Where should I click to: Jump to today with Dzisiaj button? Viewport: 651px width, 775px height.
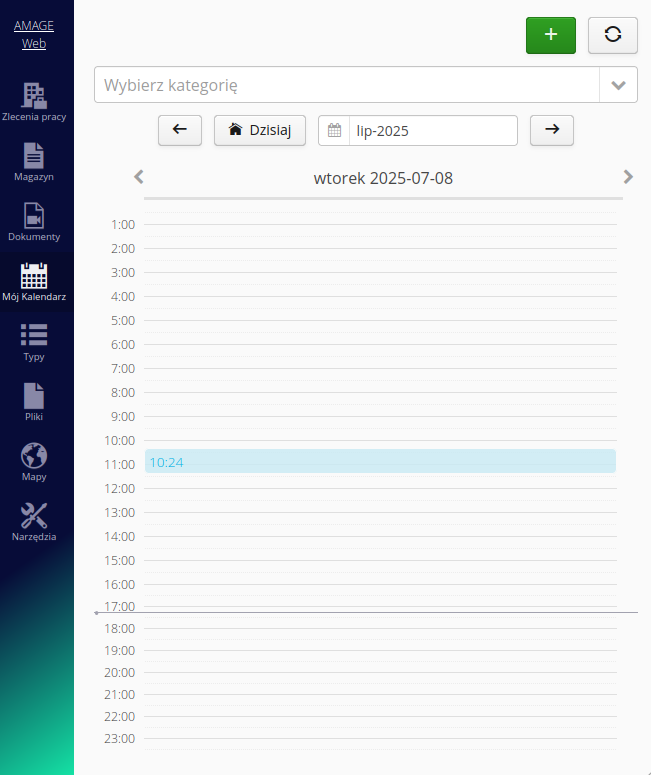click(260, 130)
